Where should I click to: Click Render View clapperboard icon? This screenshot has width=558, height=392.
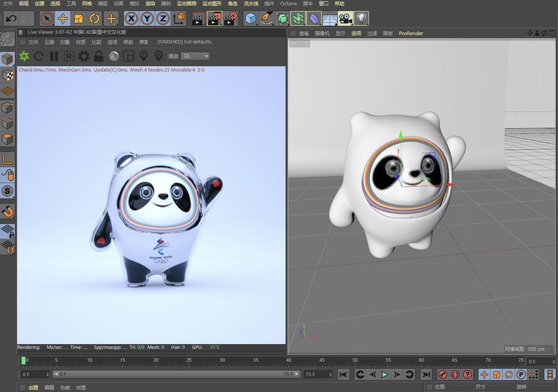coord(198,18)
